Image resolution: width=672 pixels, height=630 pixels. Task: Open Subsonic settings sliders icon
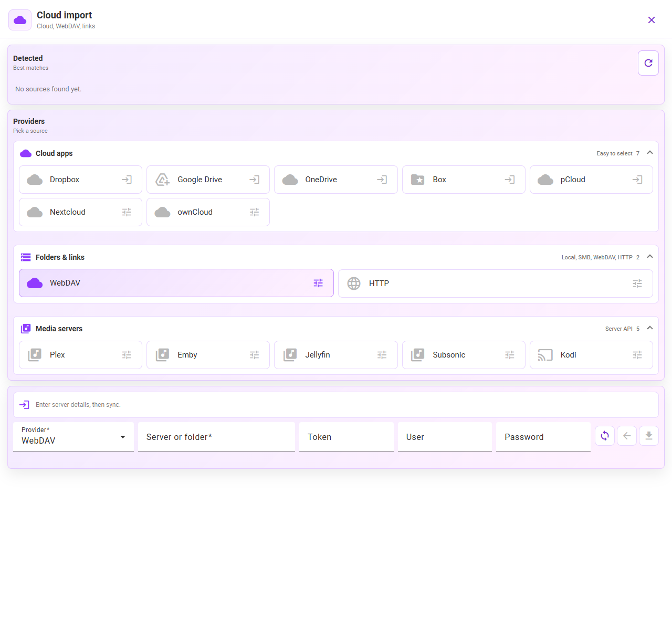509,355
